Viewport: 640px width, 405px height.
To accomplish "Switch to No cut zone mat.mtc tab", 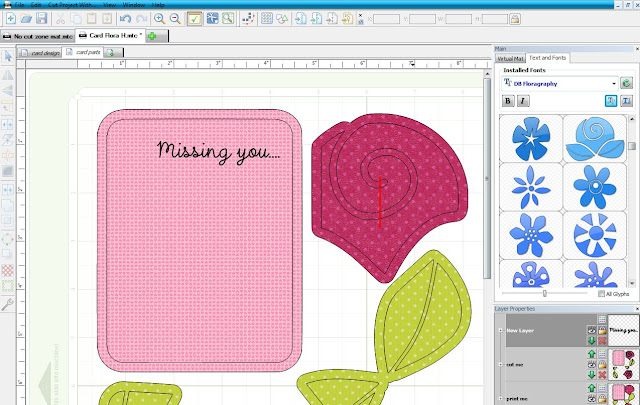I will [38, 36].
